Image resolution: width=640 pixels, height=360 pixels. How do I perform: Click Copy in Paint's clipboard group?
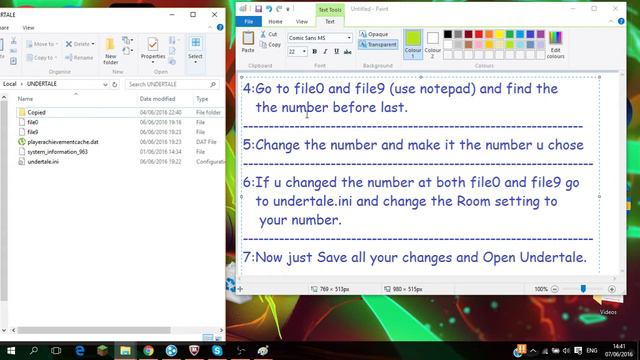[x=270, y=44]
